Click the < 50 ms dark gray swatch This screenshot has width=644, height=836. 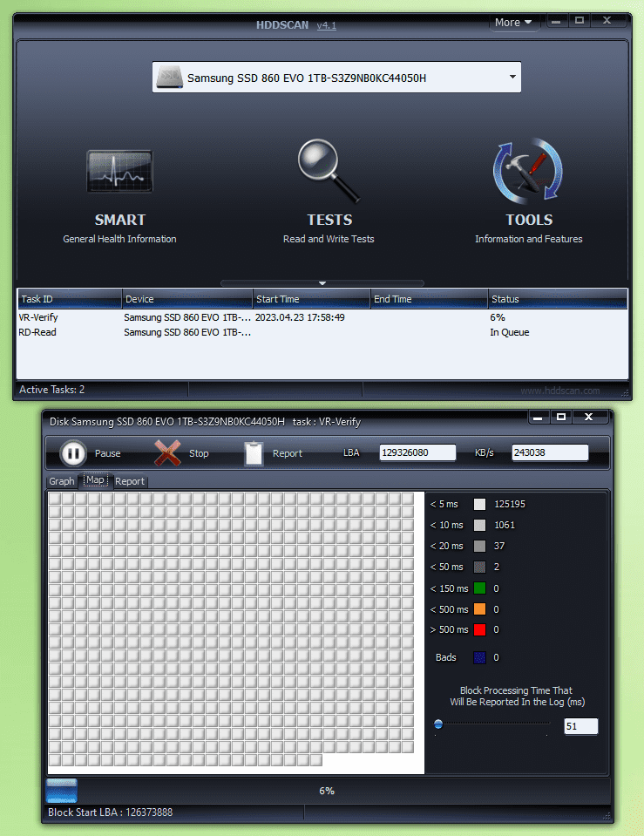pos(480,567)
